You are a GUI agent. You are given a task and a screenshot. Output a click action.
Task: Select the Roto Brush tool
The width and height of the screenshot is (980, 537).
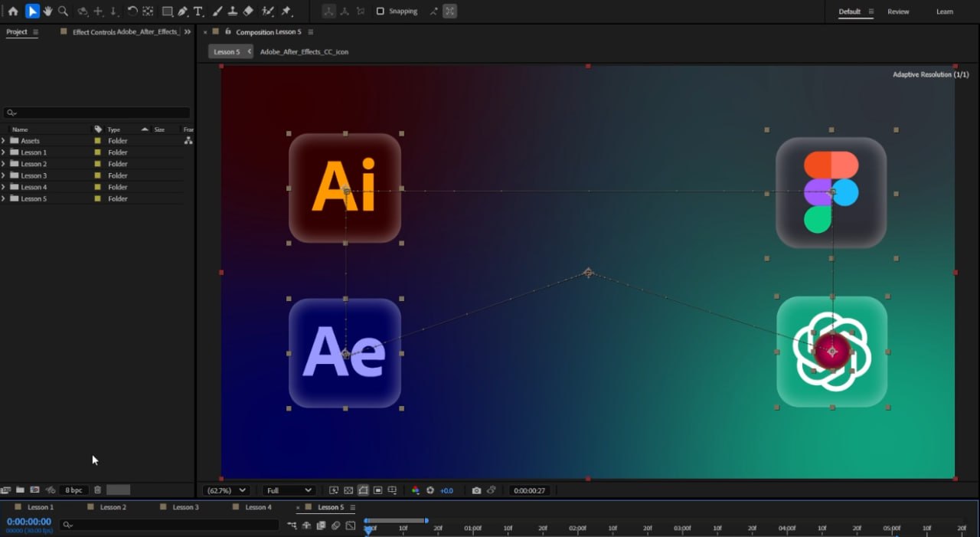point(268,11)
